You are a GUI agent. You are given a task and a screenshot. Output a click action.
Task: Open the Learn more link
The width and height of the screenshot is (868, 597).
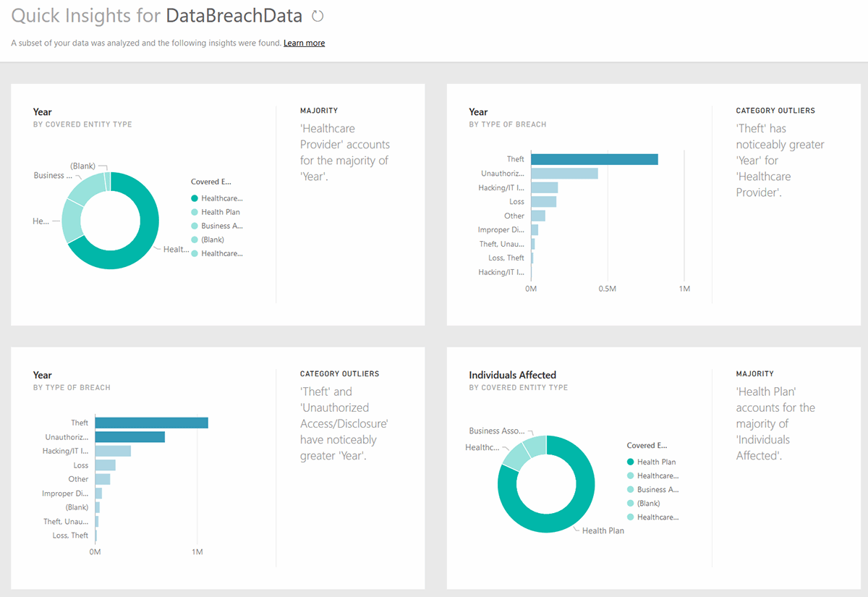304,43
